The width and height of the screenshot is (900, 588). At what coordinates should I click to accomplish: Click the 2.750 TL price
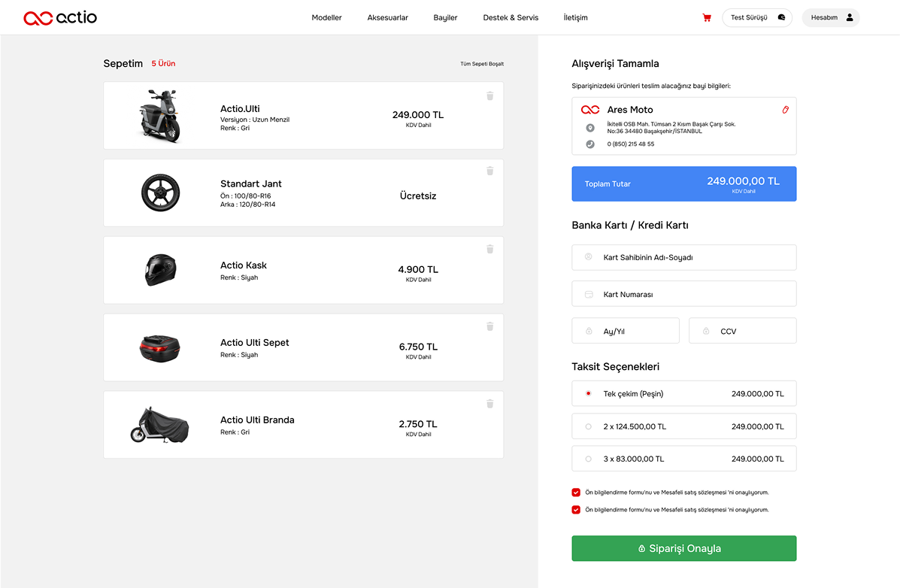coord(418,424)
